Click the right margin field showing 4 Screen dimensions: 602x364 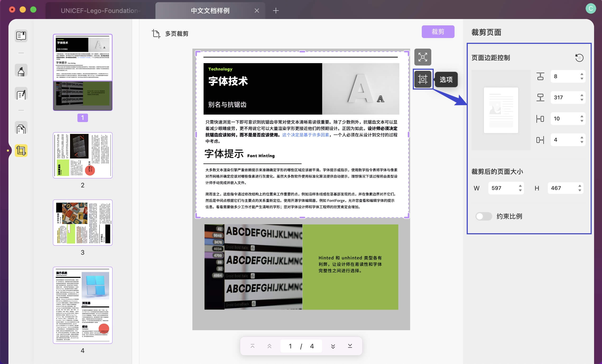tap(568, 140)
